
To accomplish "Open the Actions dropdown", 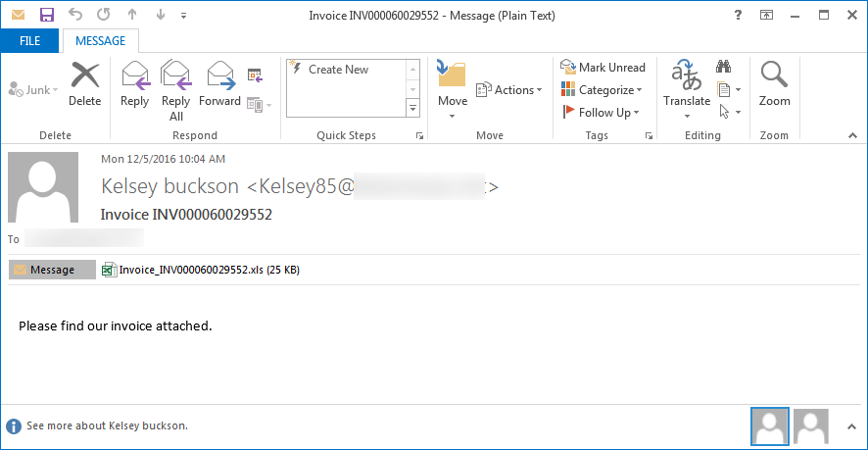I will coord(509,90).
